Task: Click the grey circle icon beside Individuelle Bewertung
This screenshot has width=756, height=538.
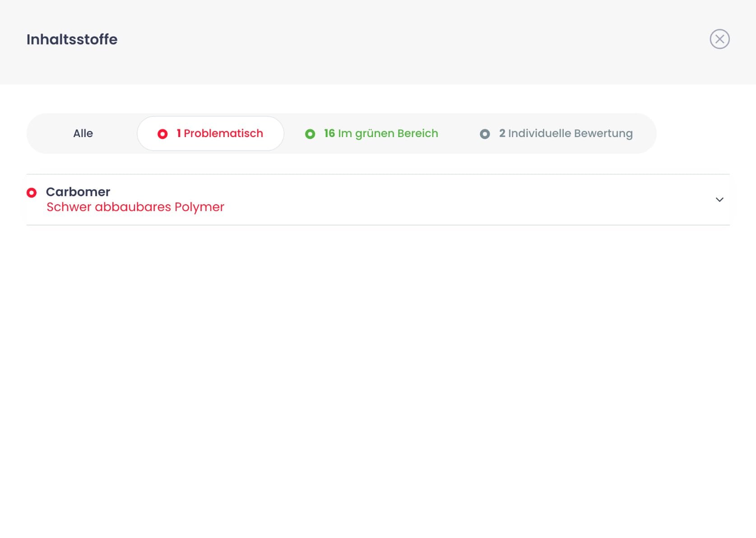Action: tap(485, 134)
